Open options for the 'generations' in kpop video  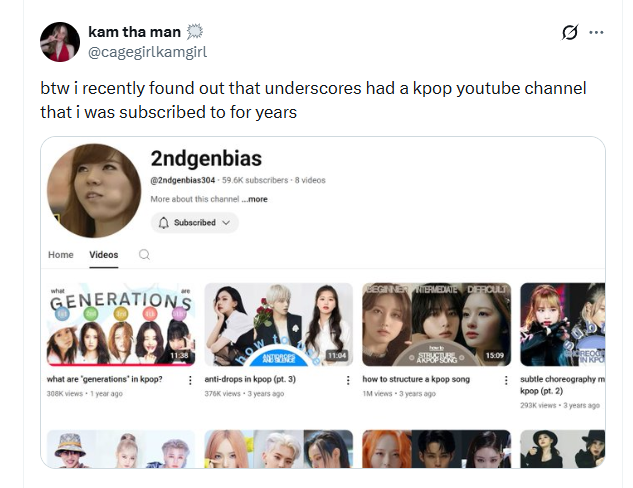click(190, 380)
